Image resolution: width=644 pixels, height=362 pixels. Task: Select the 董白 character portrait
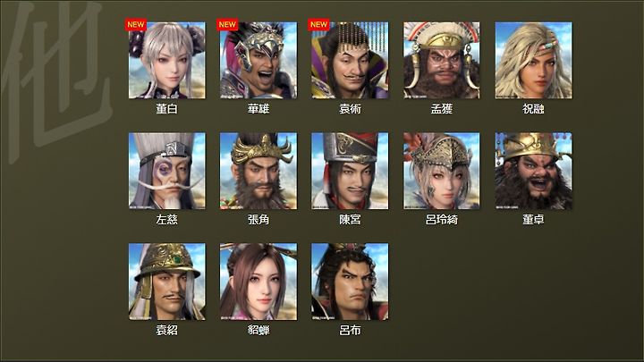coord(166,61)
